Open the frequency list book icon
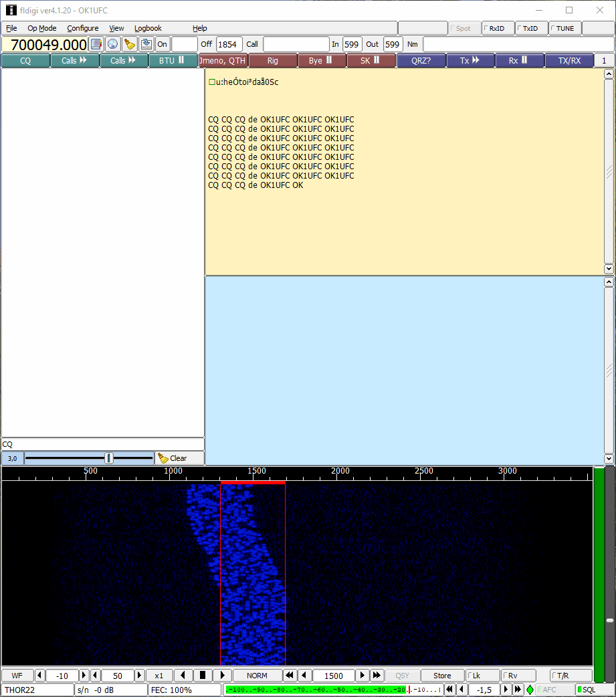This screenshot has height=697, width=616. (x=96, y=44)
